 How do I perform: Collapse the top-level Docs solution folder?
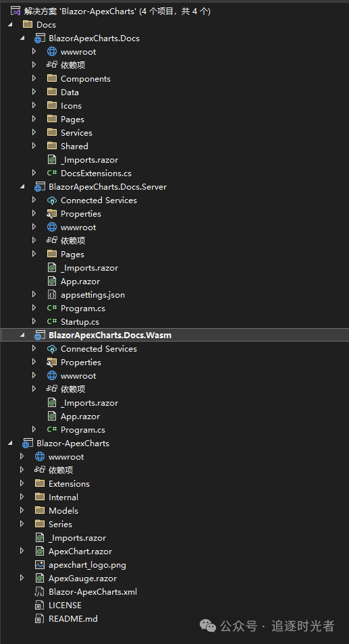pyautogui.click(x=10, y=25)
